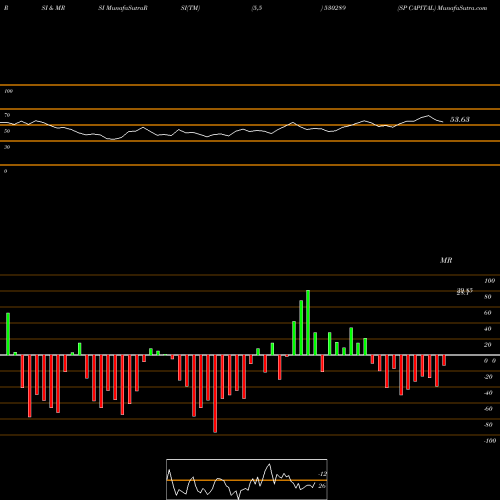
Task: Click the tallest green histogram bar
Action: 308,323
